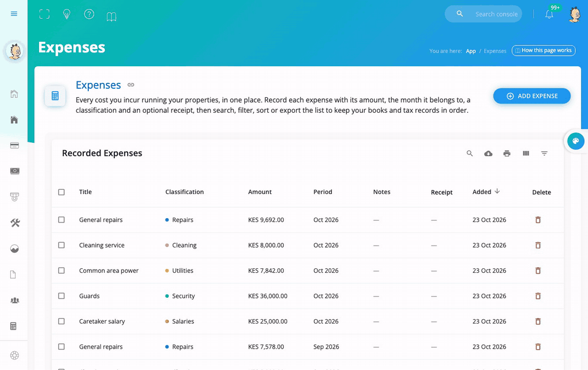Open the sidebar documents file icon
Image resolution: width=588 pixels, height=370 pixels.
[13, 275]
